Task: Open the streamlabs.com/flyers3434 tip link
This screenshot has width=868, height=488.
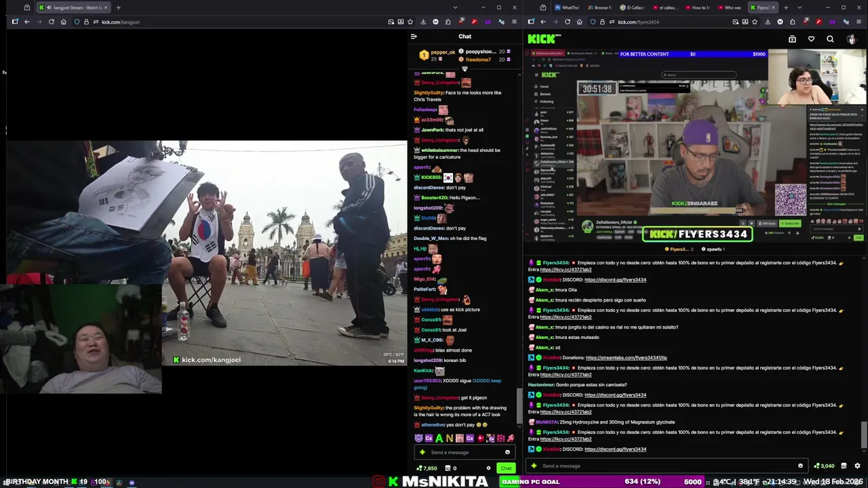Action: point(626,357)
